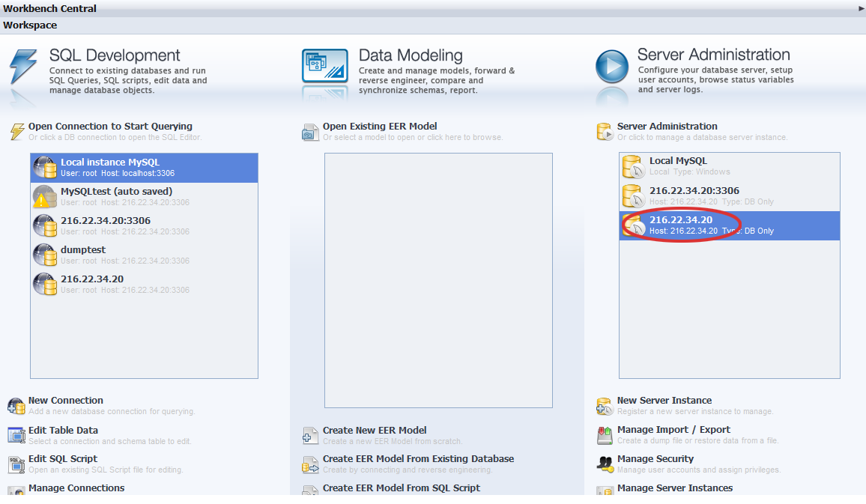Open Manage Server Instances
Viewport: 866px width, 504px height.
point(675,488)
